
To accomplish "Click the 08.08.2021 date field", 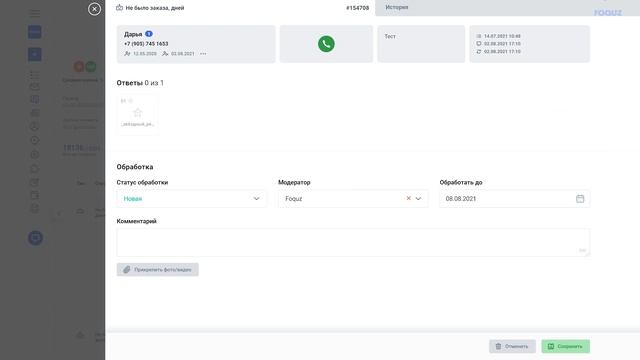I will tap(514, 199).
